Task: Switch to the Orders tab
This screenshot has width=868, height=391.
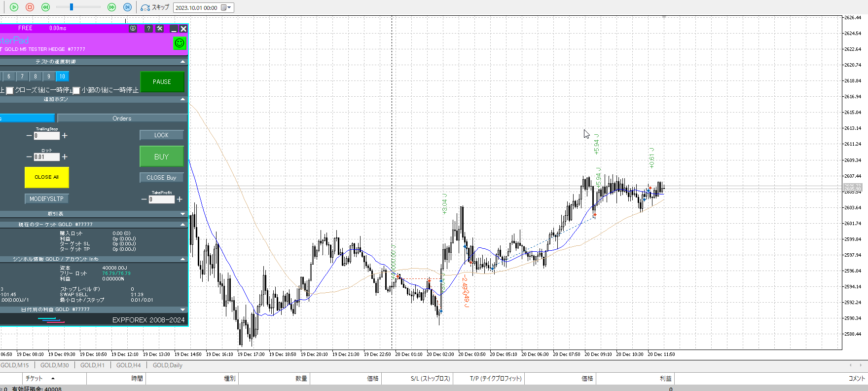Action: click(122, 118)
